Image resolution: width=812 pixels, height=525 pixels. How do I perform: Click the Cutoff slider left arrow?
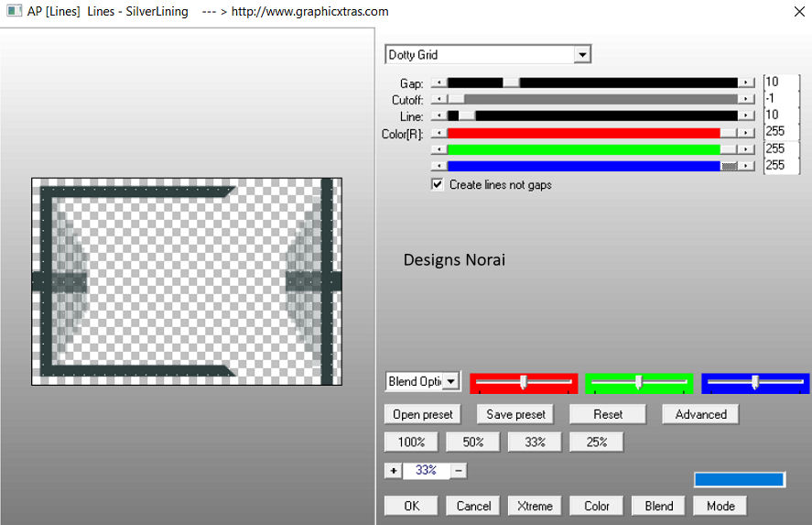click(x=439, y=99)
